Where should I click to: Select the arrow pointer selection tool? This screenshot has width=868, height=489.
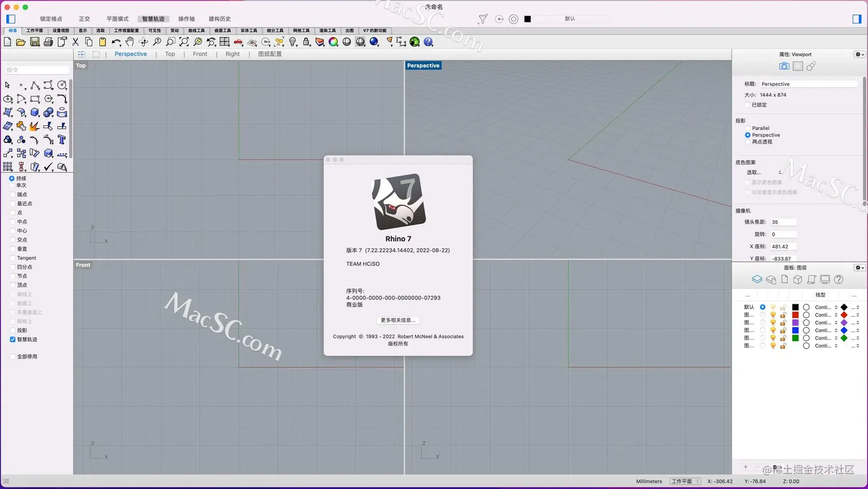pos(7,85)
